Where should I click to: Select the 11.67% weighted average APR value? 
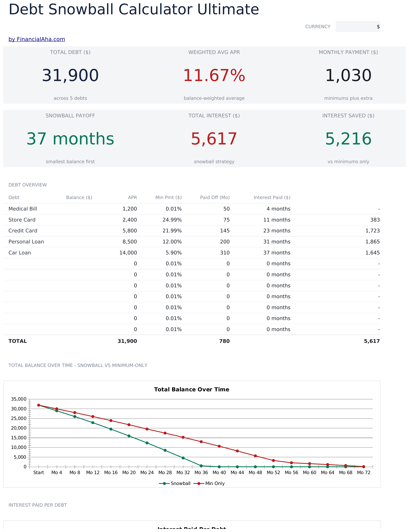pos(214,75)
